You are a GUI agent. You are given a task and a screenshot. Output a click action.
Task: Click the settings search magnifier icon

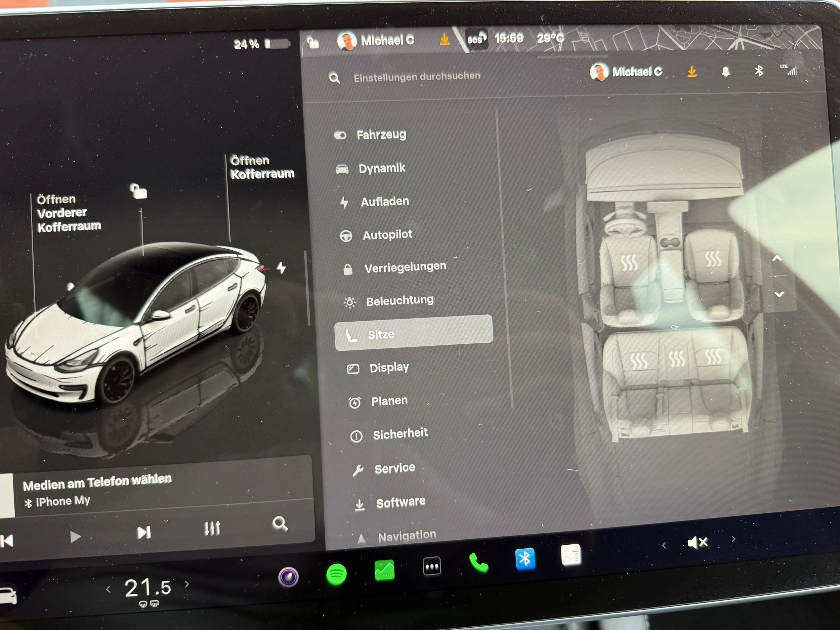[x=334, y=78]
